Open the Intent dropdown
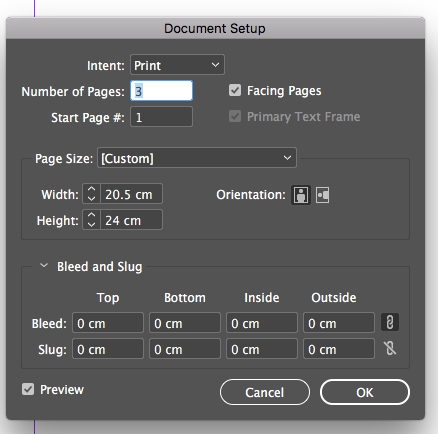The height and width of the screenshot is (434, 438). click(177, 65)
